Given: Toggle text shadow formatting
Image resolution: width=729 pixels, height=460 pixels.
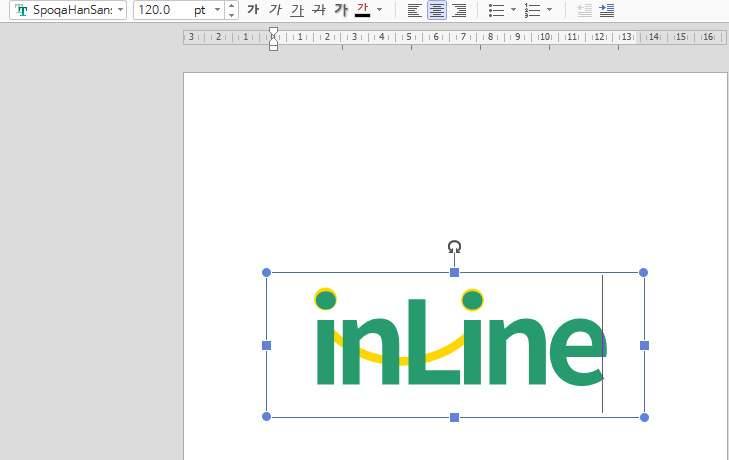Looking at the screenshot, I should tap(341, 9).
